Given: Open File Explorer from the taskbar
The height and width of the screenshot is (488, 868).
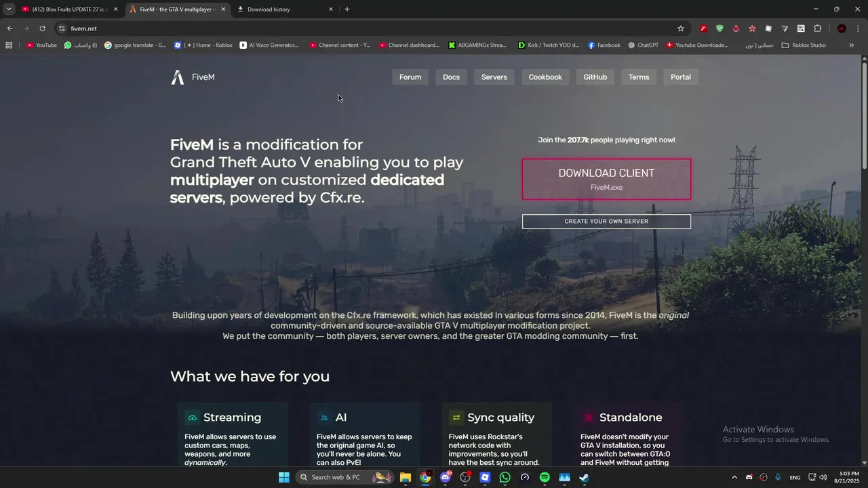Looking at the screenshot, I should pyautogui.click(x=406, y=477).
